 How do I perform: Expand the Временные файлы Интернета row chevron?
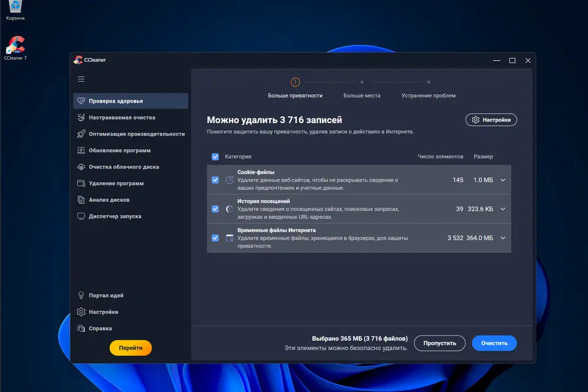pos(503,238)
